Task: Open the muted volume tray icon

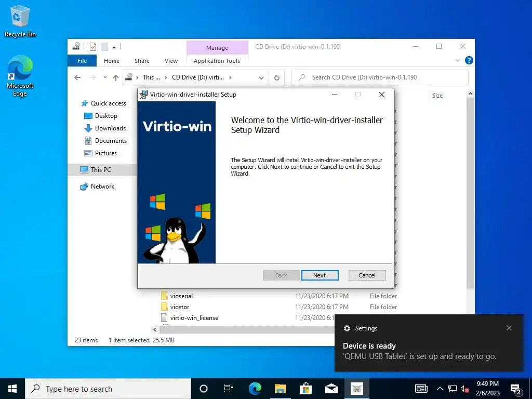Action: [x=464, y=389]
